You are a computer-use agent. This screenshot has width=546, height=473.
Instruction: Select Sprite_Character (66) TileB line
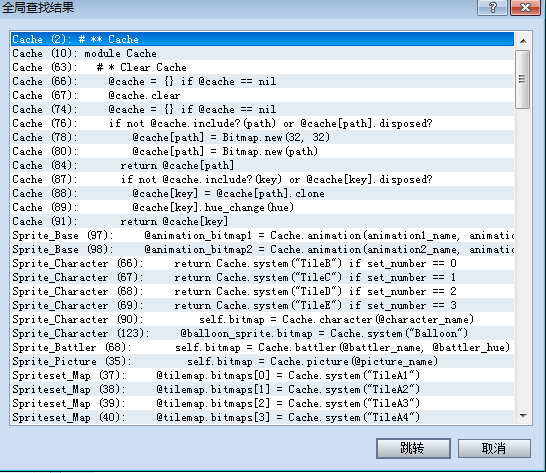[x=262, y=263]
